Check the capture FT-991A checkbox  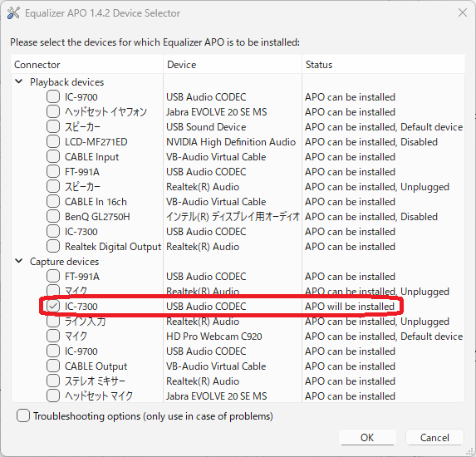pyautogui.click(x=53, y=277)
